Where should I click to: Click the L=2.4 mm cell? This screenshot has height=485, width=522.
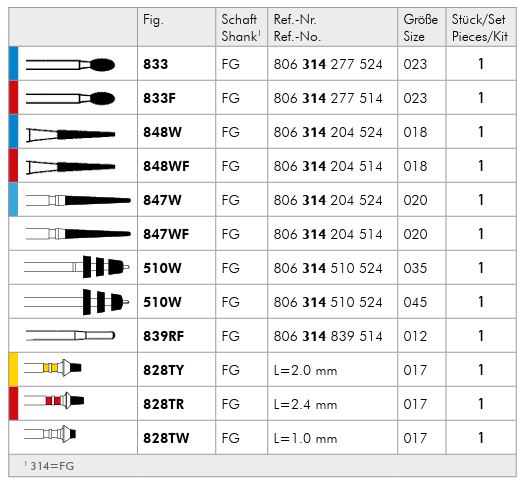click(x=305, y=404)
